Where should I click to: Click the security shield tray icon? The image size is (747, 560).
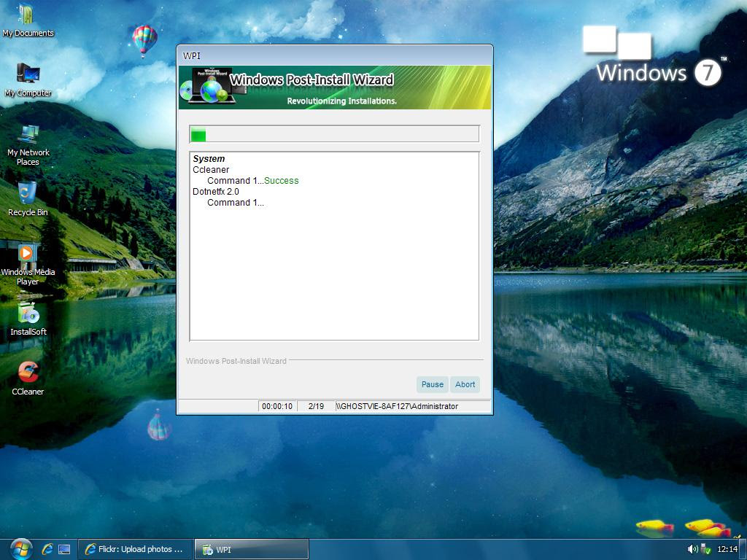[x=706, y=549]
